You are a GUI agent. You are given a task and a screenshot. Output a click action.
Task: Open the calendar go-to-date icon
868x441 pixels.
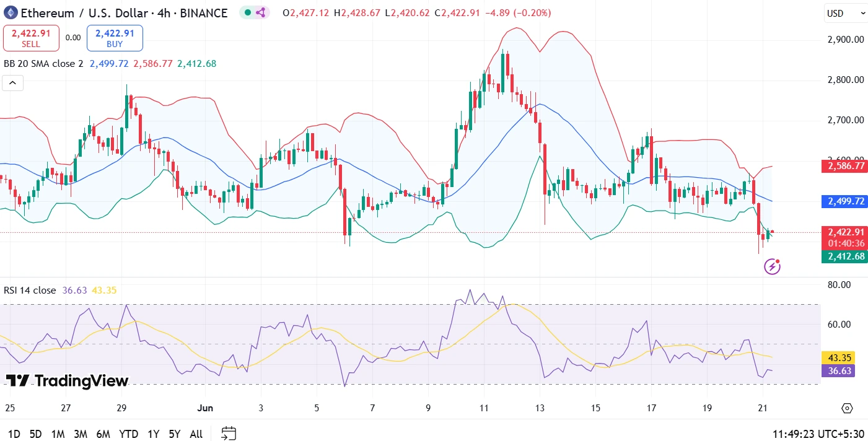229,434
